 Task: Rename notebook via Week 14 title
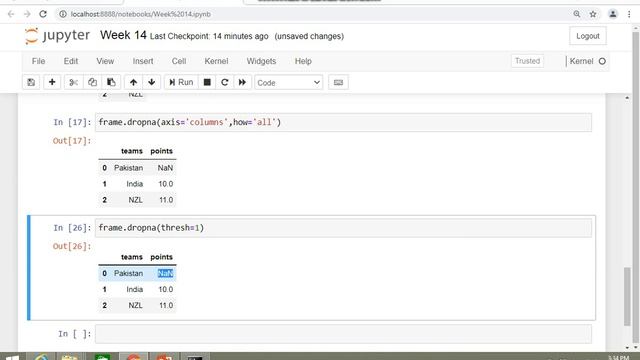click(x=123, y=35)
